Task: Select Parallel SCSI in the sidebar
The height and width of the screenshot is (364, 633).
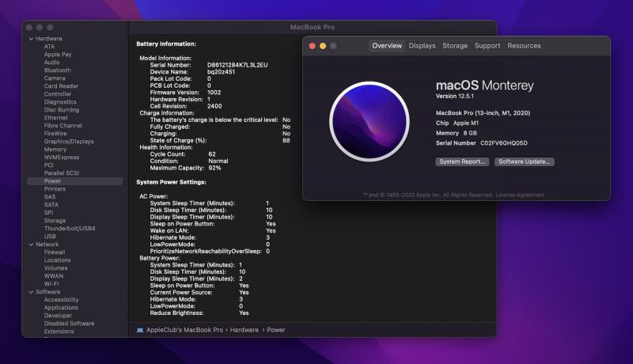Action: [x=62, y=173]
